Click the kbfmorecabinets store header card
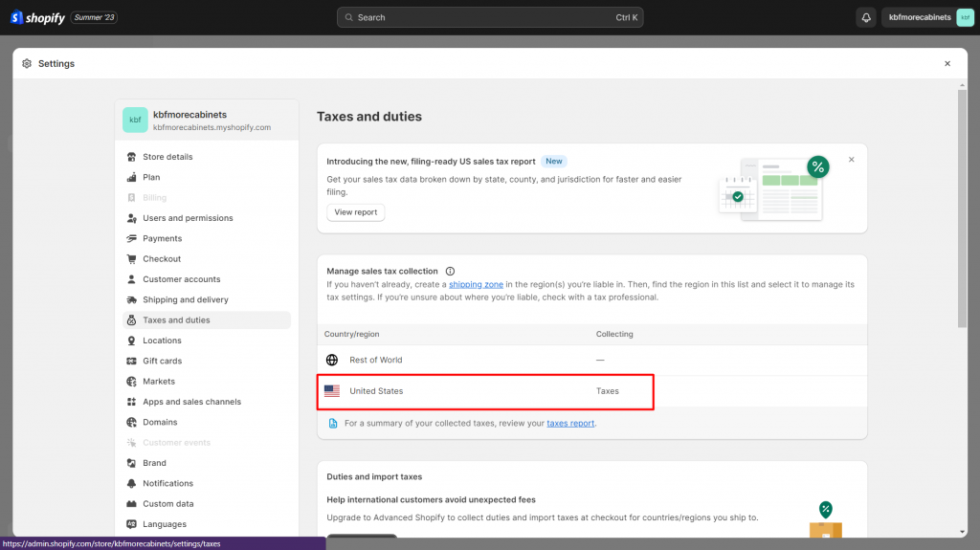 [x=207, y=120]
